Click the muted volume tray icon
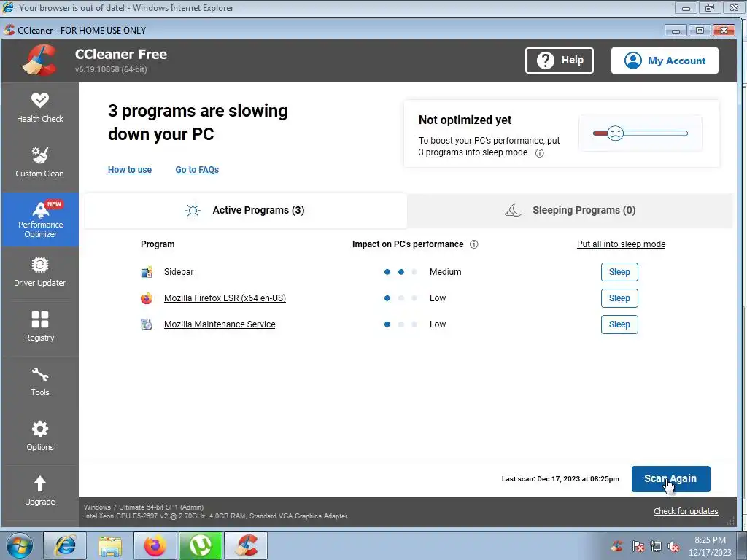Image resolution: width=747 pixels, height=560 pixels. pos(673,545)
